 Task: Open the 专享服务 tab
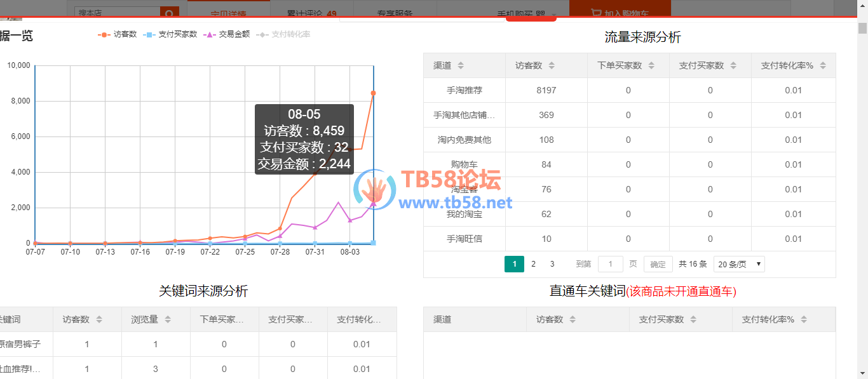[394, 13]
